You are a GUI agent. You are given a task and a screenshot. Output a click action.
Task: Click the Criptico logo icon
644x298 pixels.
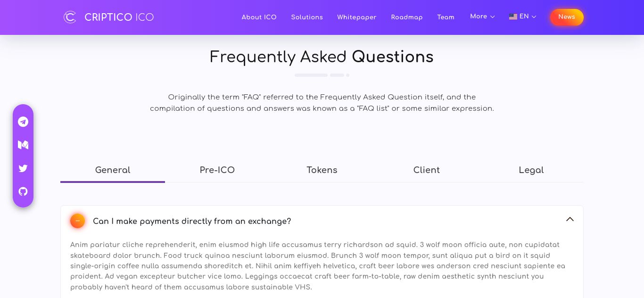pyautogui.click(x=70, y=17)
